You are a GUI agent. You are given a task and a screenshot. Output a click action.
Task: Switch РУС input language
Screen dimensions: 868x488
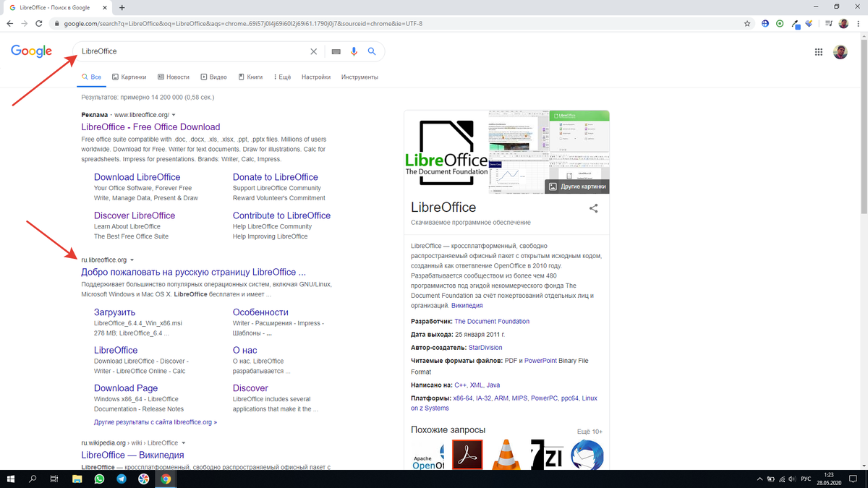tap(806, 479)
